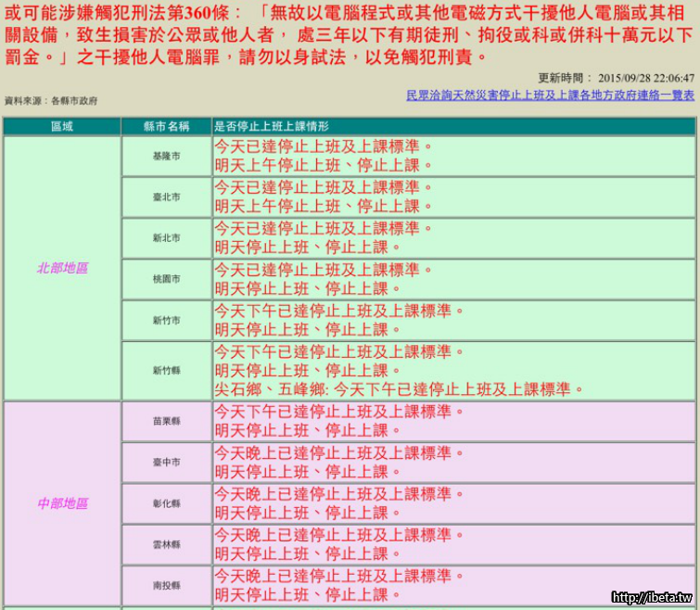The height and width of the screenshot is (610, 700).
Task: Click the 南投縣 city cell
Action: click(x=167, y=586)
